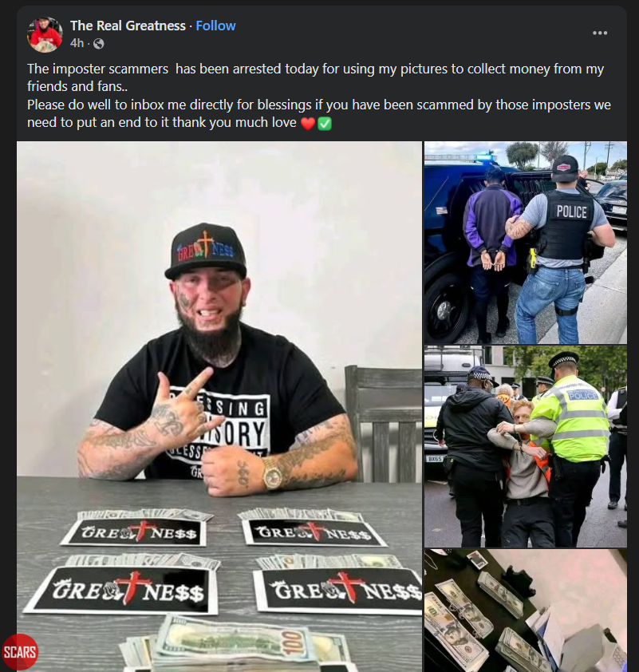Open the photo with yellow-jacket police officers

[526, 447]
